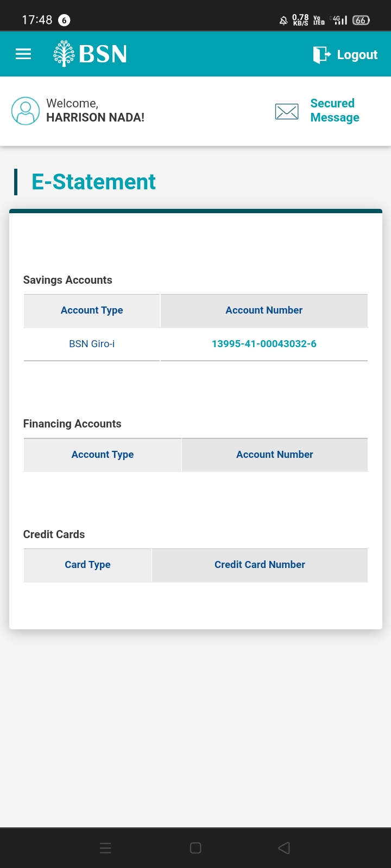Tap Savings Accounts 'Account Type' column header
This screenshot has width=391, height=868.
[x=92, y=310]
